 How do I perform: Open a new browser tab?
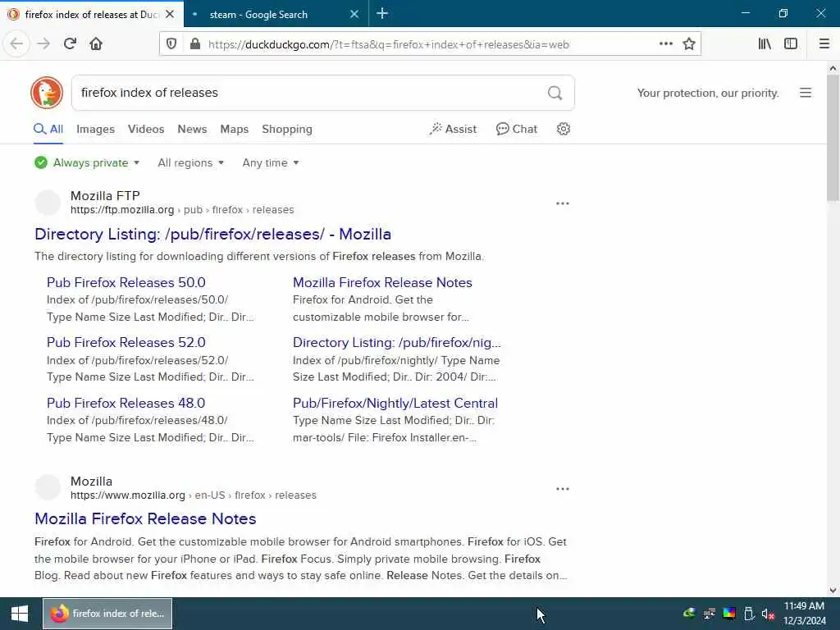[x=382, y=14]
